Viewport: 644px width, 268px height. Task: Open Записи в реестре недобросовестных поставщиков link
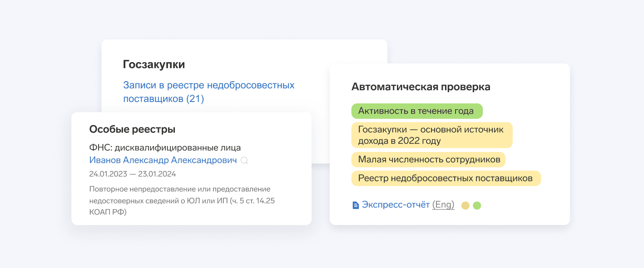click(x=208, y=85)
